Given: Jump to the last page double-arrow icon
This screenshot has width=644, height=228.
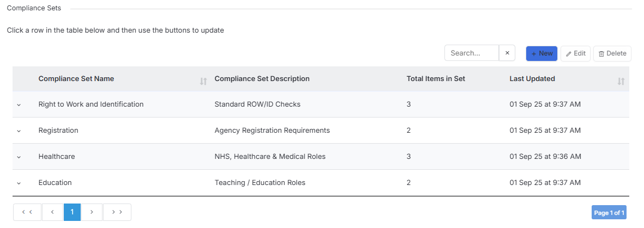Looking at the screenshot, I should tap(117, 212).
